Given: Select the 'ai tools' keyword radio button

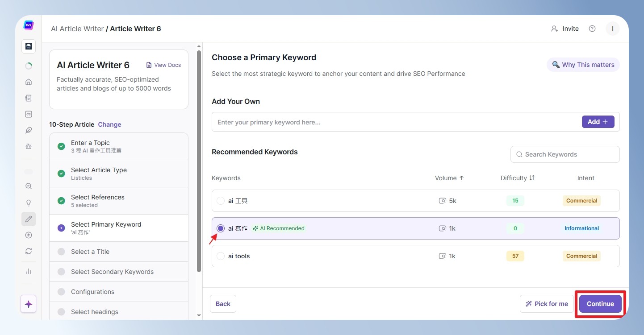Looking at the screenshot, I should coord(221,256).
